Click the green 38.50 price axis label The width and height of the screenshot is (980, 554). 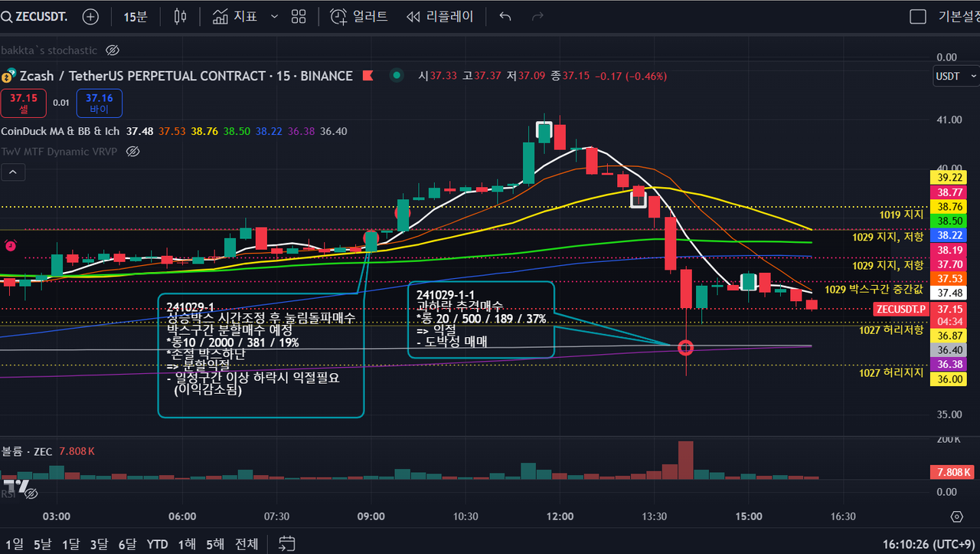[x=950, y=221]
